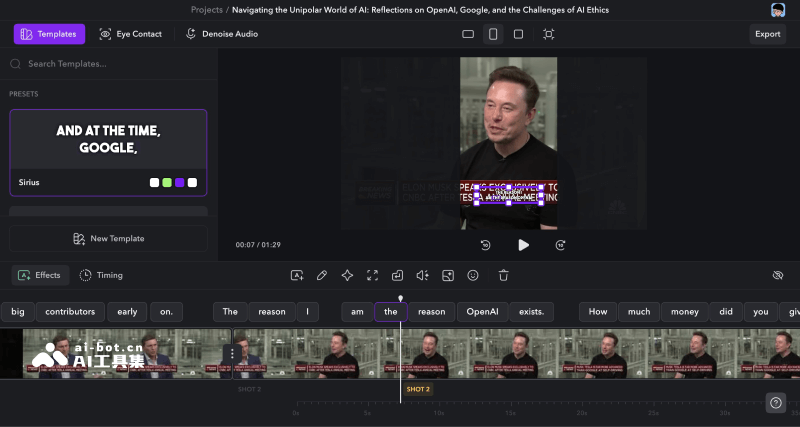The height and width of the screenshot is (427, 800).
Task: Click the trash delete icon
Action: pyautogui.click(x=504, y=275)
